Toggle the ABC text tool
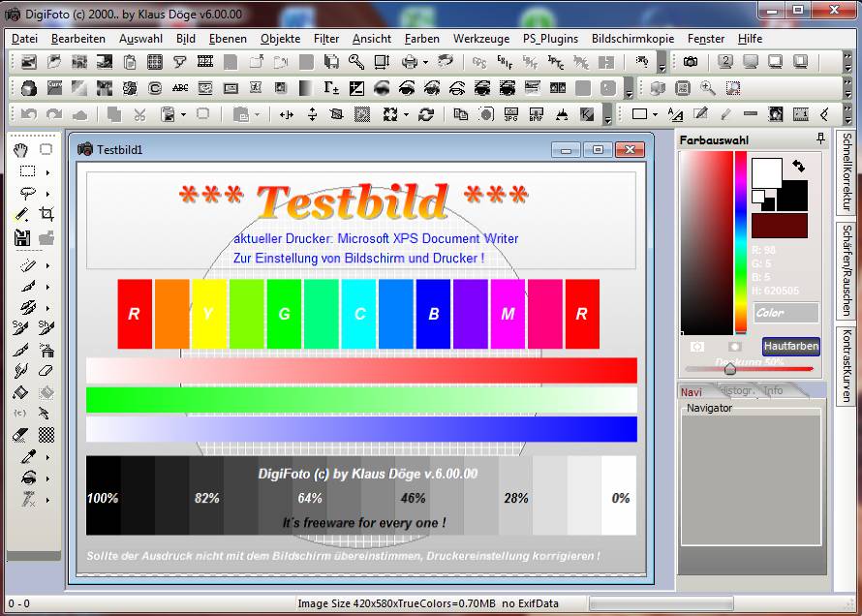This screenshot has height=616, width=862. point(180,85)
